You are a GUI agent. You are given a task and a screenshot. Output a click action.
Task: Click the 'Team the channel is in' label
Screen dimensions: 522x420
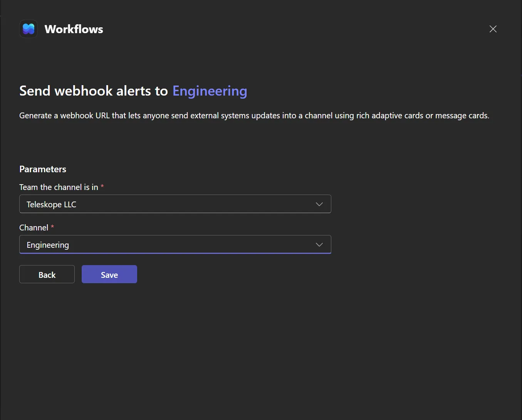(x=59, y=187)
